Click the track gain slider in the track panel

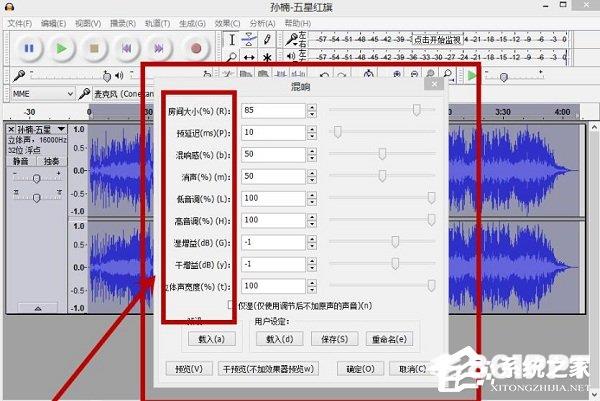pos(37,178)
